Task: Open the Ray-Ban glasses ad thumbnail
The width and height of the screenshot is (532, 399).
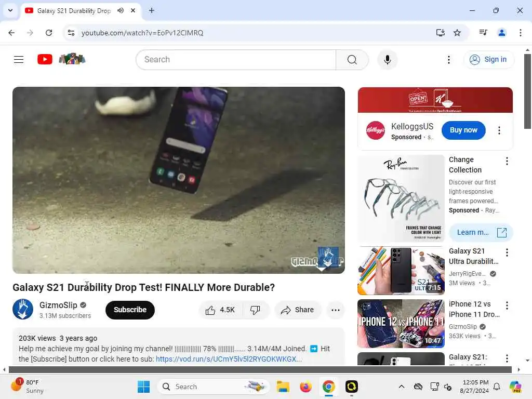Action: (x=401, y=198)
